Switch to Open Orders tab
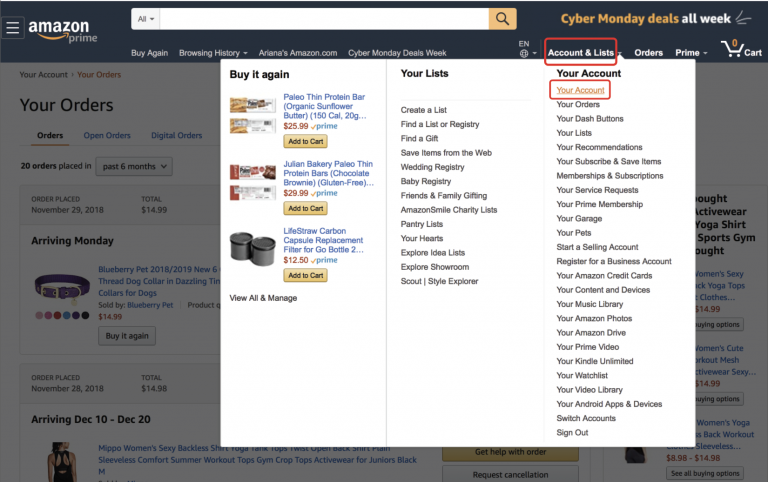The height and width of the screenshot is (482, 768). pos(107,135)
